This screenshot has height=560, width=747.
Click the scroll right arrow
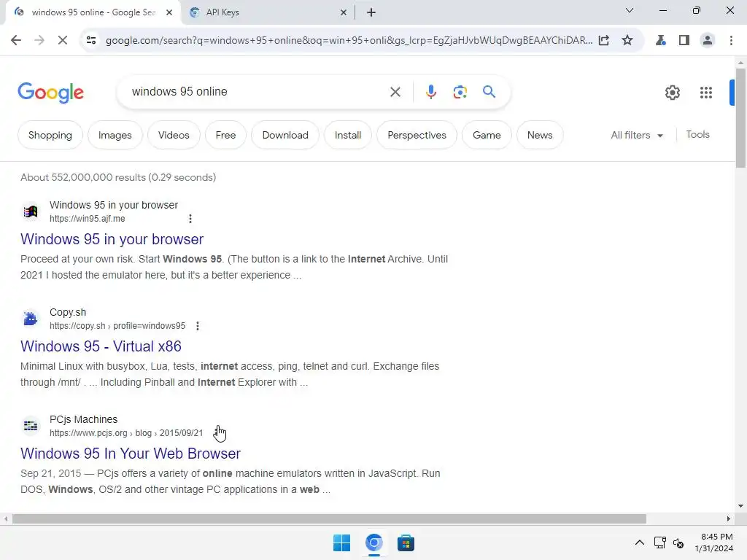click(x=729, y=518)
